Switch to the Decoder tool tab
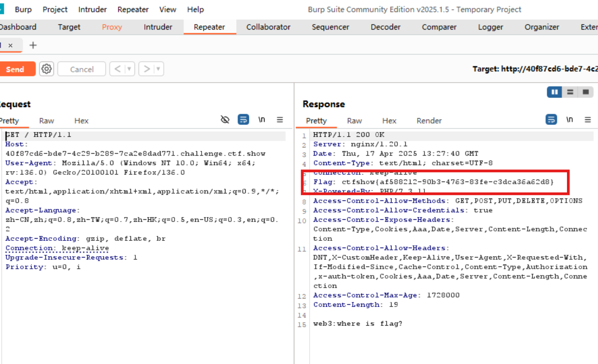Image resolution: width=598 pixels, height=364 pixels. click(x=386, y=27)
